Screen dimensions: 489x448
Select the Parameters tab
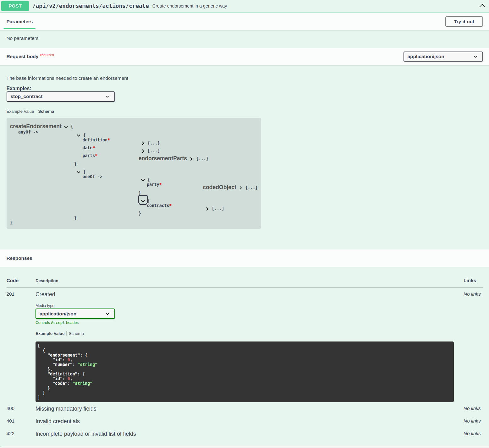(x=19, y=22)
